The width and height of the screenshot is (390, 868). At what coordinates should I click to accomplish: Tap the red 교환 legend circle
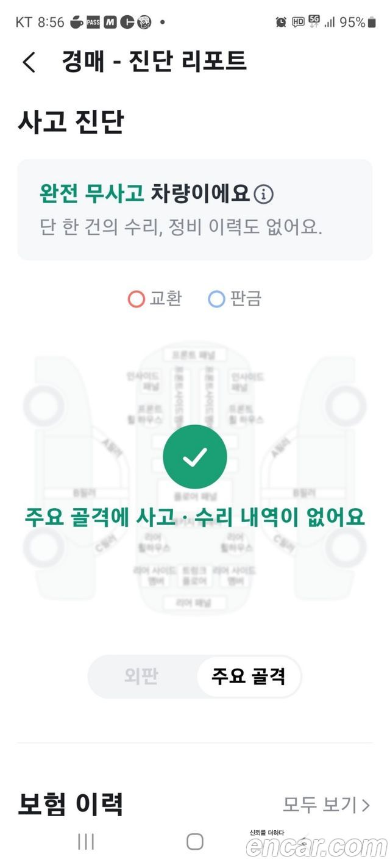[136, 299]
